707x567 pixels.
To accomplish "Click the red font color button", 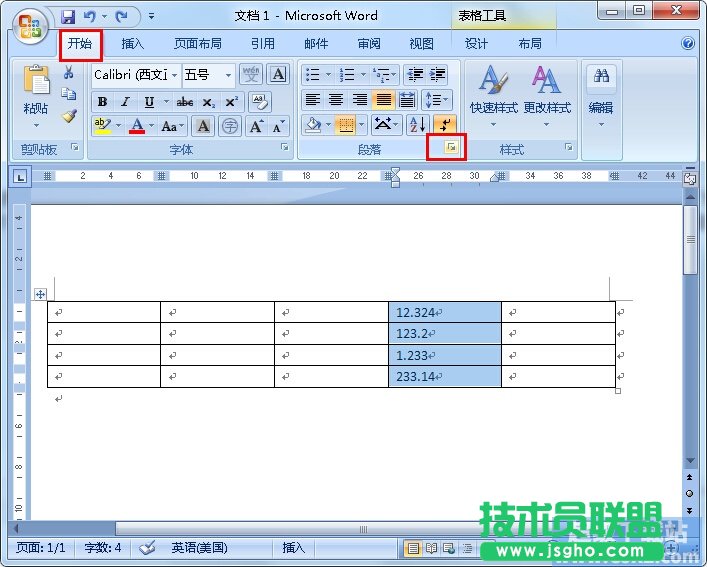I will (138, 126).
